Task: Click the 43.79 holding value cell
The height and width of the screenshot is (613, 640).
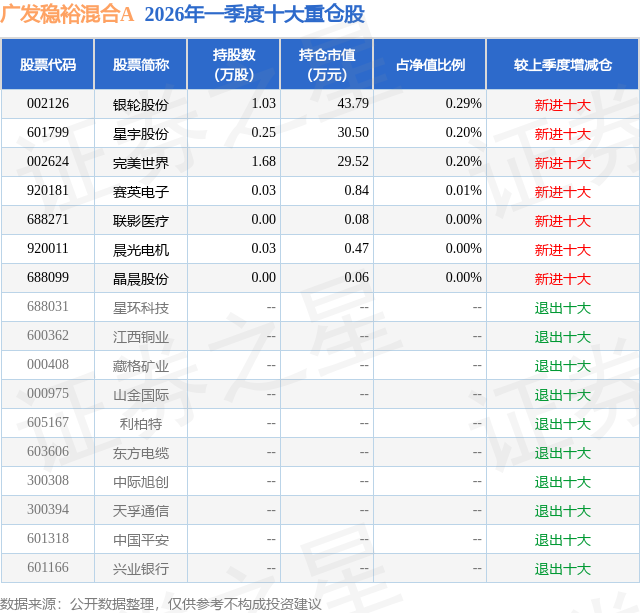Action: click(353, 104)
